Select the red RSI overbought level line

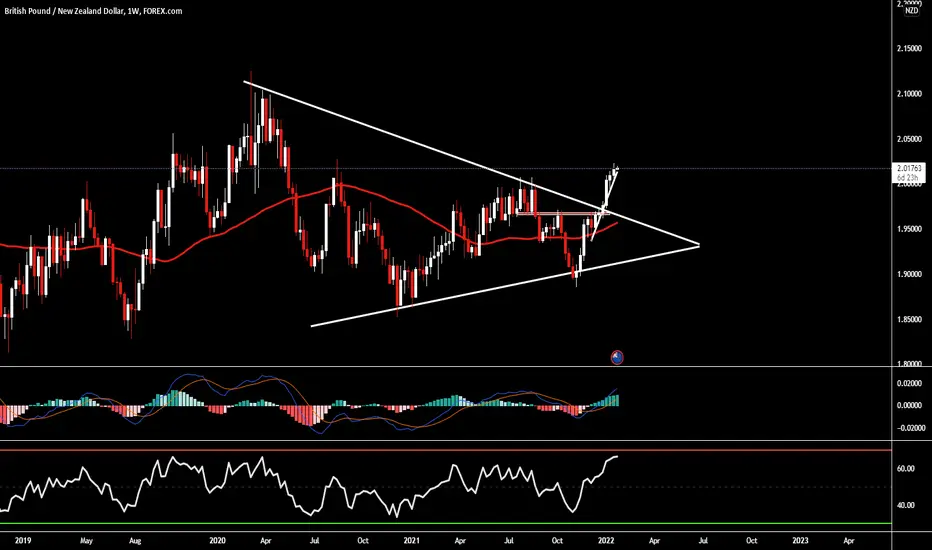pos(446,450)
